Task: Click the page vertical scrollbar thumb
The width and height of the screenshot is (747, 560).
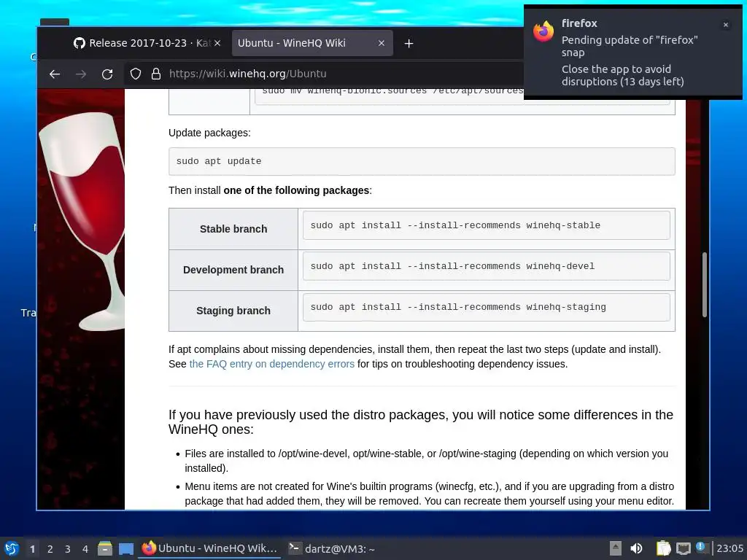Action: (704, 284)
